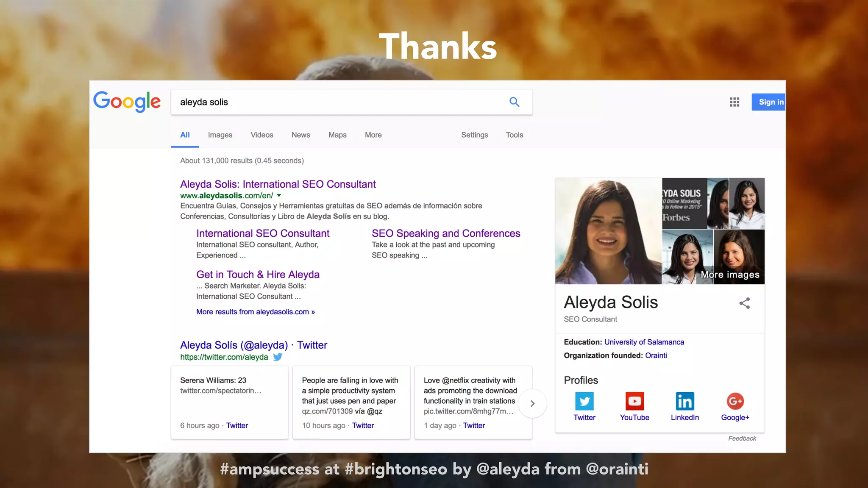Click twitter.com/spectatorin link in tweet
This screenshot has height=488, width=868.
(221, 391)
